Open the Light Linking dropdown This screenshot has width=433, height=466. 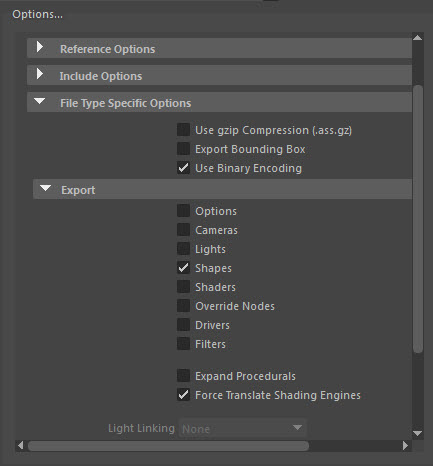coord(243,428)
